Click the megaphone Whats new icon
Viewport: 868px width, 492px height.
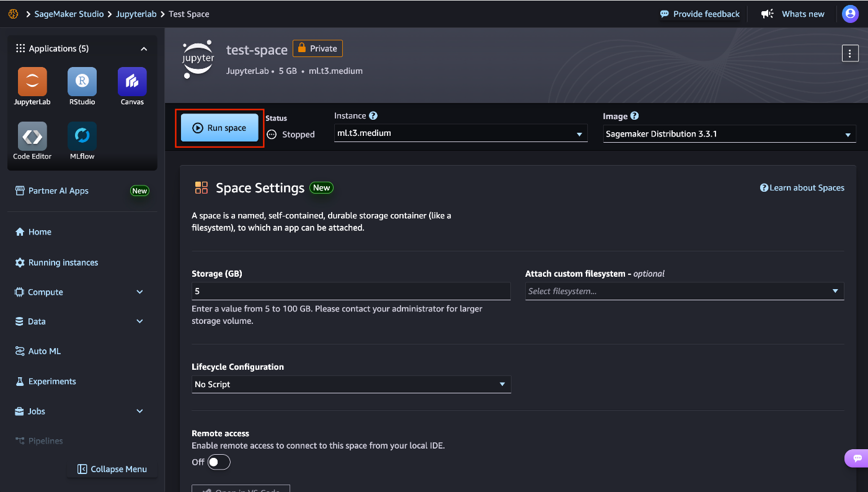pyautogui.click(x=768, y=14)
